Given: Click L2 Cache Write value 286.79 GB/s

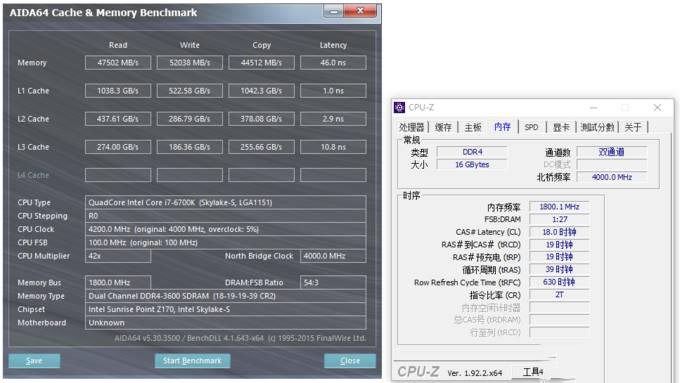Looking at the screenshot, I should coord(190,119).
